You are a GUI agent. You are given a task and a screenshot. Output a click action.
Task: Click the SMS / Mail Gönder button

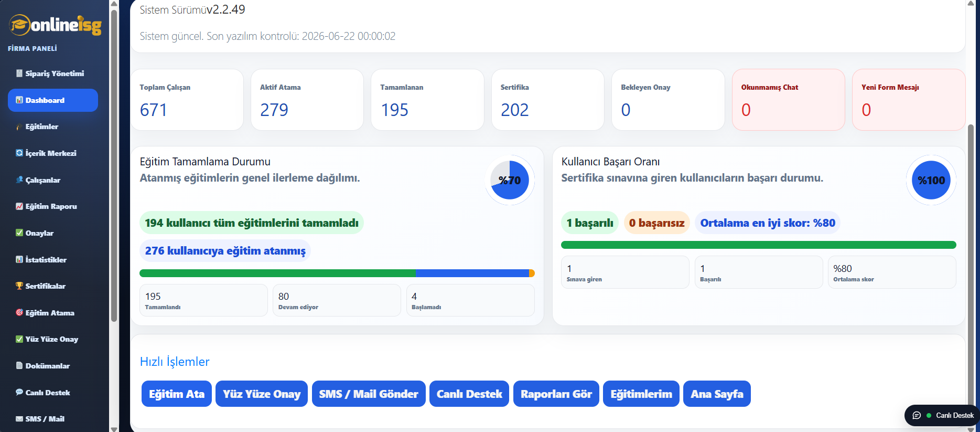(369, 394)
